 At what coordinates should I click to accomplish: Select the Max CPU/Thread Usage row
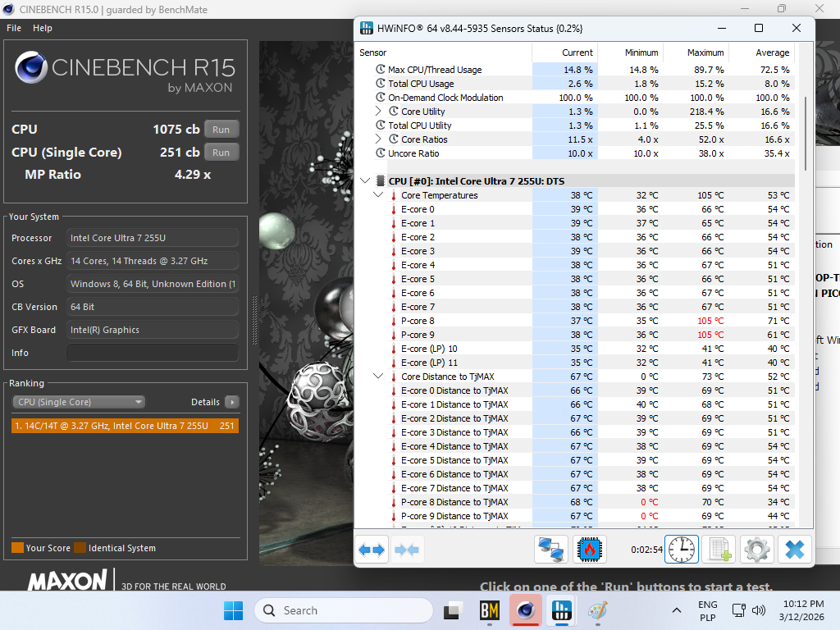point(575,70)
